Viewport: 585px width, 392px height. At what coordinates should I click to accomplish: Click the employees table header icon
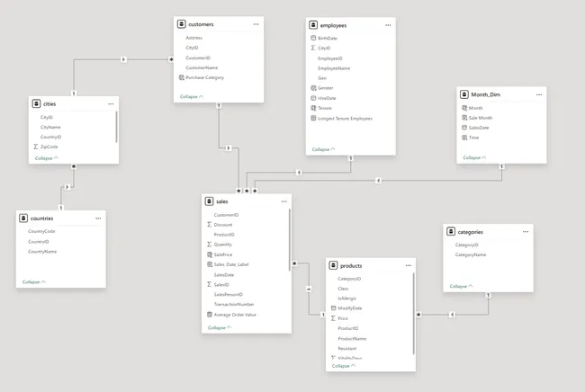point(313,25)
